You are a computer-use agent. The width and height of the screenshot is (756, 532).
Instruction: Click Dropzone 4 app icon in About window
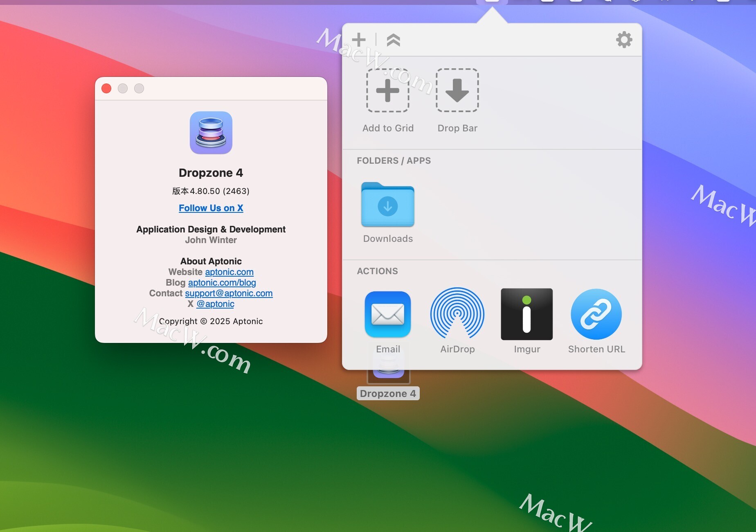click(x=211, y=133)
